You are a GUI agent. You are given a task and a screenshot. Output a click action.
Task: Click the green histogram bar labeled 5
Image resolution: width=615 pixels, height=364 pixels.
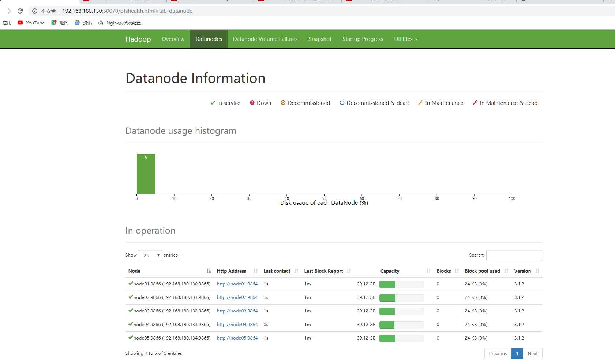click(x=146, y=174)
